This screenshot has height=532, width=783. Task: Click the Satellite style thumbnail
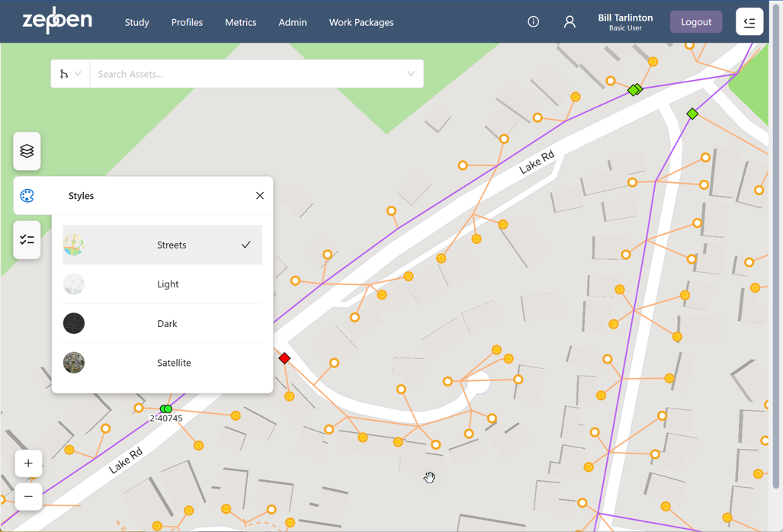[74, 363]
